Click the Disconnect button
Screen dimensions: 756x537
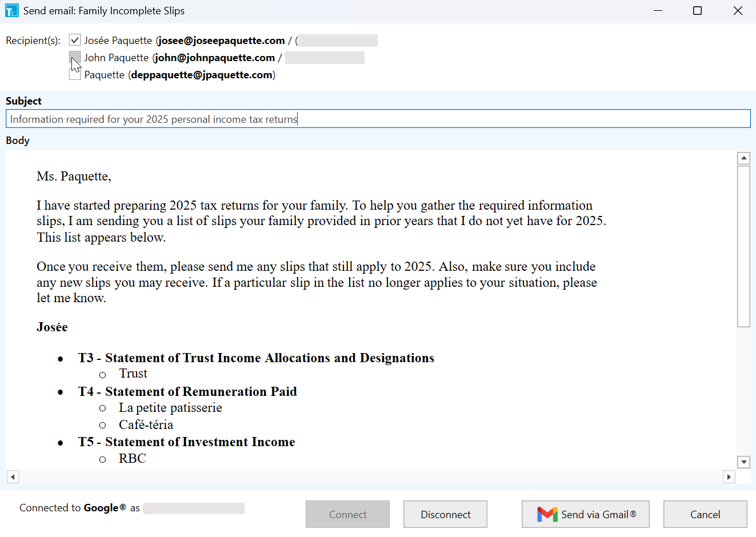coord(445,514)
